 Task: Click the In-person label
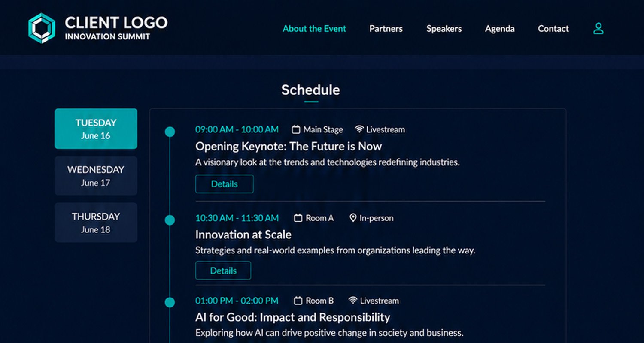click(x=377, y=218)
